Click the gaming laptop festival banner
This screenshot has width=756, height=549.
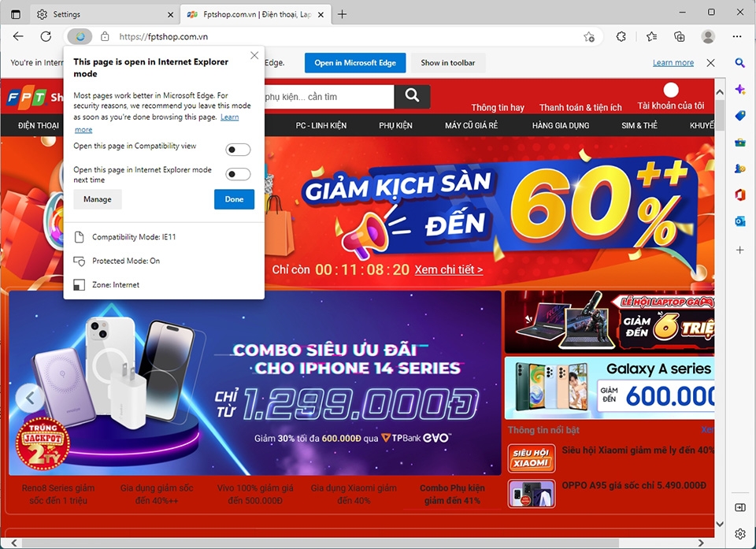pyautogui.click(x=610, y=322)
